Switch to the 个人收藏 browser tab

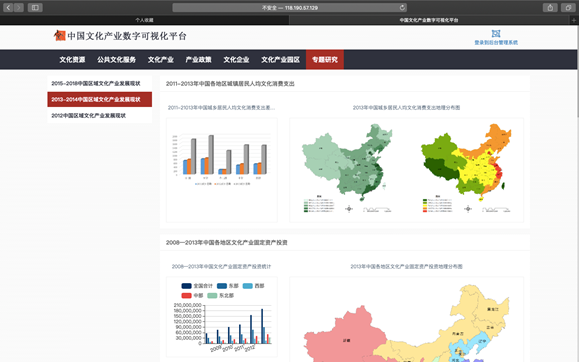[x=144, y=20]
